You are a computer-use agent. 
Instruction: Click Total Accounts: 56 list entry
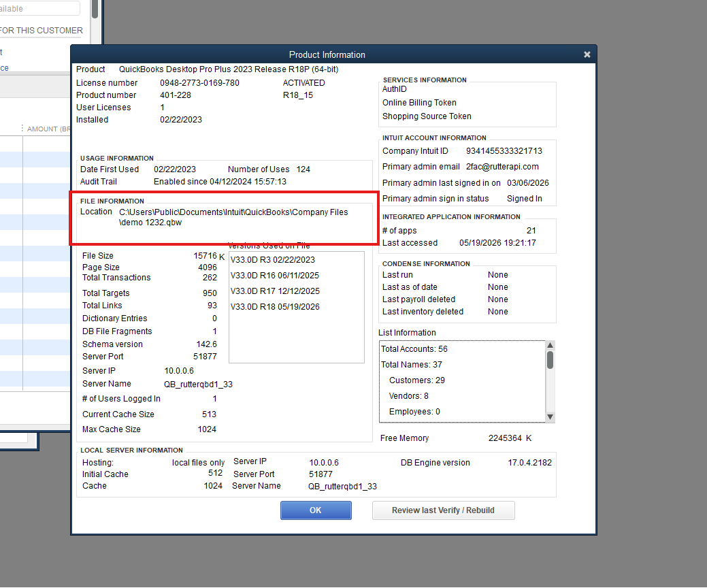pos(414,349)
